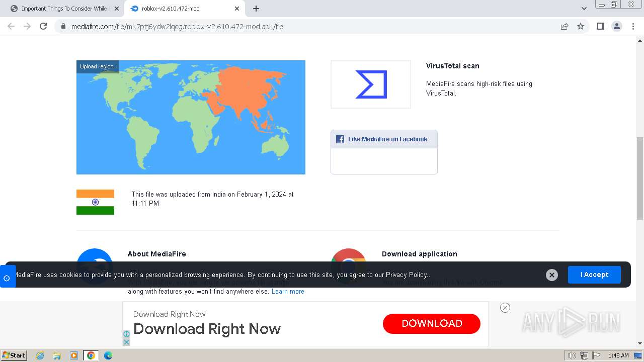The height and width of the screenshot is (362, 644).
Task: Open the share page icon in address bar
Action: click(x=565, y=27)
